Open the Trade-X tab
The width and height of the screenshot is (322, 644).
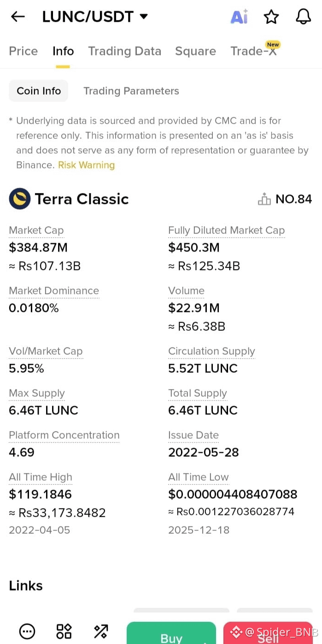click(254, 51)
